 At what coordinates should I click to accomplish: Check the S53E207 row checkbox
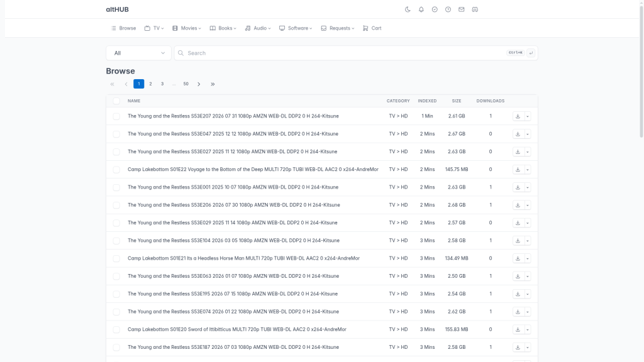[x=116, y=116]
